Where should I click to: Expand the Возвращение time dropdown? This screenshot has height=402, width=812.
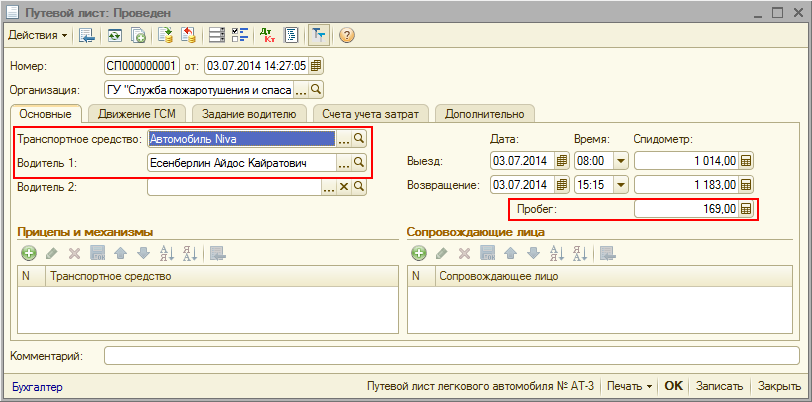[x=619, y=185]
